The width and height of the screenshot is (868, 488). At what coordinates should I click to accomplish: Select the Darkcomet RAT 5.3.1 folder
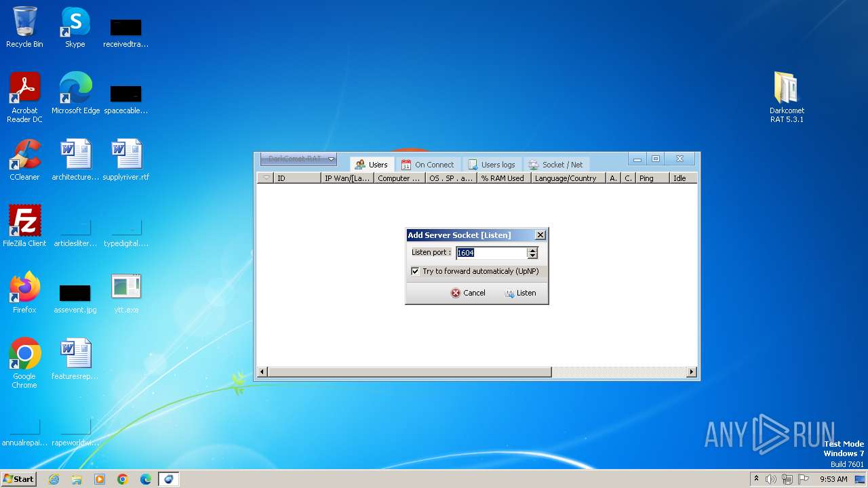click(x=787, y=98)
